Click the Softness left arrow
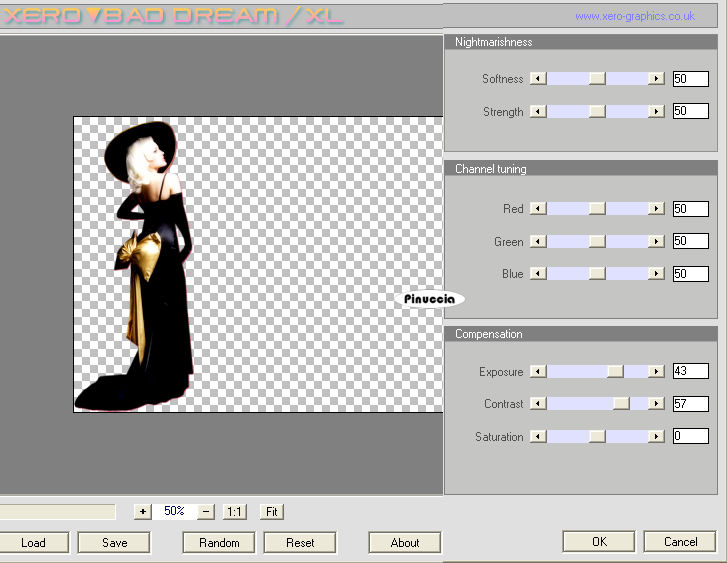Viewport: 727px width, 563px height. coord(538,78)
